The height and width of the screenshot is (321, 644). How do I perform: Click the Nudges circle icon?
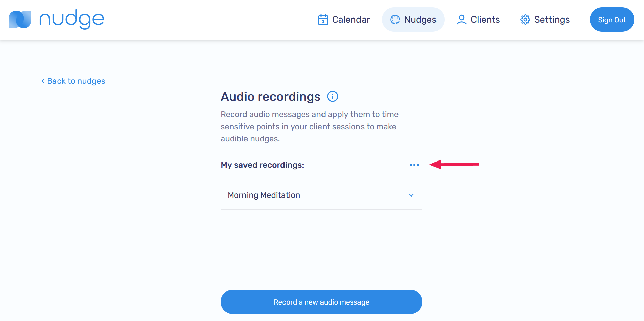click(x=395, y=20)
